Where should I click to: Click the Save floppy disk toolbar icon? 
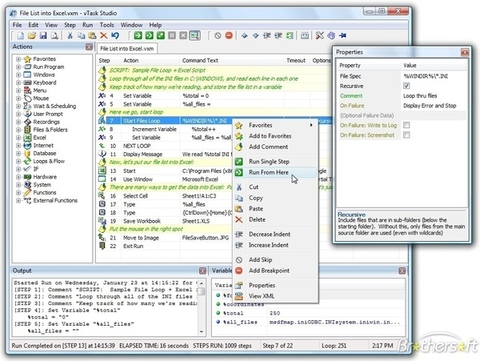tap(43, 35)
